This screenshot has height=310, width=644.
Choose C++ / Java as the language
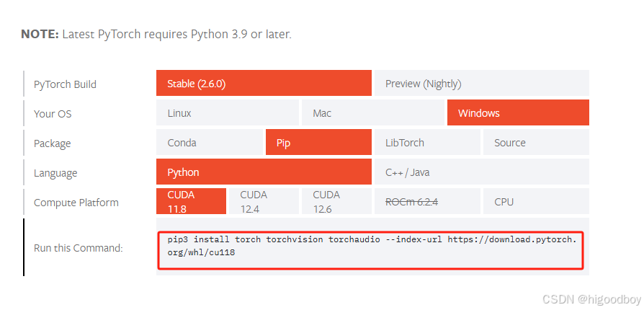click(481, 172)
